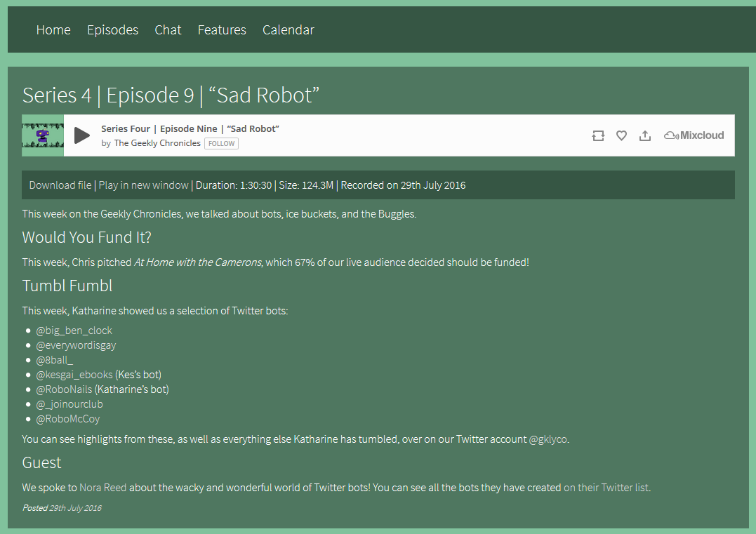Click the 'Tumbl Fumbl' heading
756x534 pixels.
67,286
